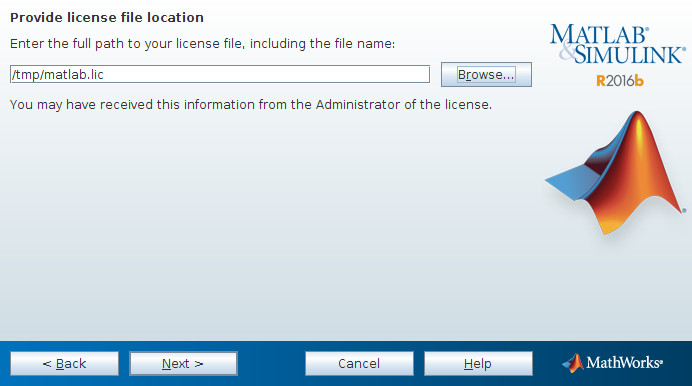Click the MathWorks wordmark text in footer

tap(624, 363)
